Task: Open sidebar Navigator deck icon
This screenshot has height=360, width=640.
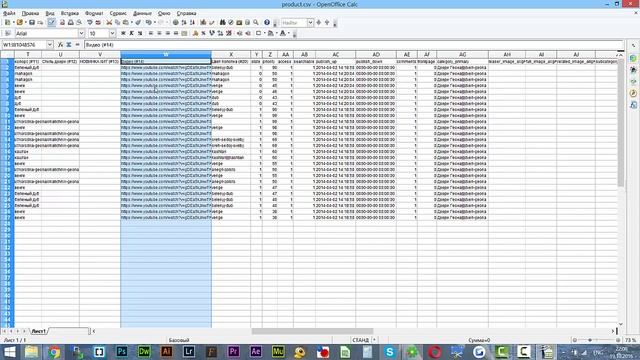Action: (x=633, y=93)
